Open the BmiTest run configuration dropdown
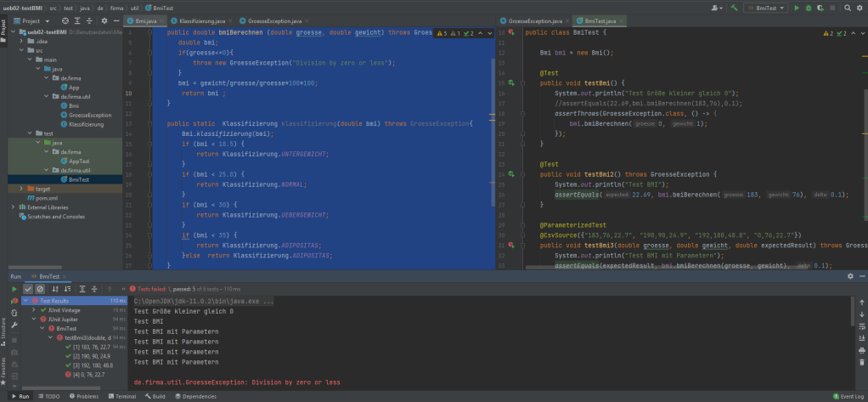This screenshot has width=868, height=402. [765, 8]
